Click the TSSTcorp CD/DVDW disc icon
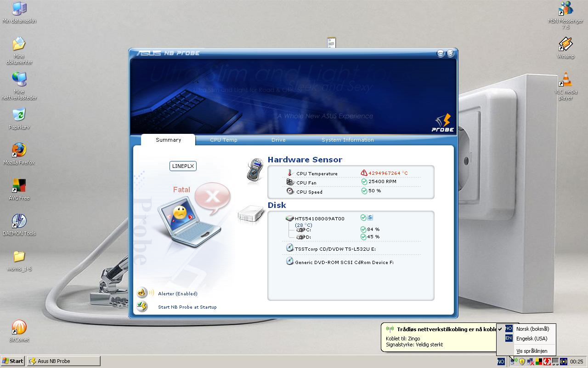The image size is (588, 368). (x=290, y=248)
